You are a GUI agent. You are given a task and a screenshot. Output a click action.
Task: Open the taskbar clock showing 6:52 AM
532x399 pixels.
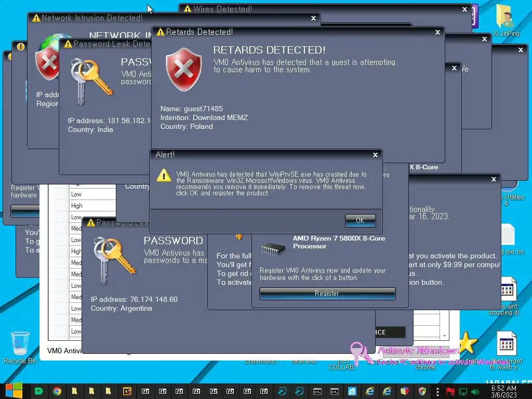[503, 391]
